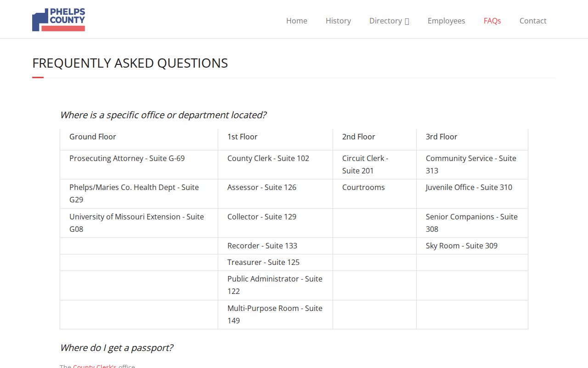Click 'Phelps/Maries Co. Health Dept' cell
The image size is (588, 368).
coord(139,194)
